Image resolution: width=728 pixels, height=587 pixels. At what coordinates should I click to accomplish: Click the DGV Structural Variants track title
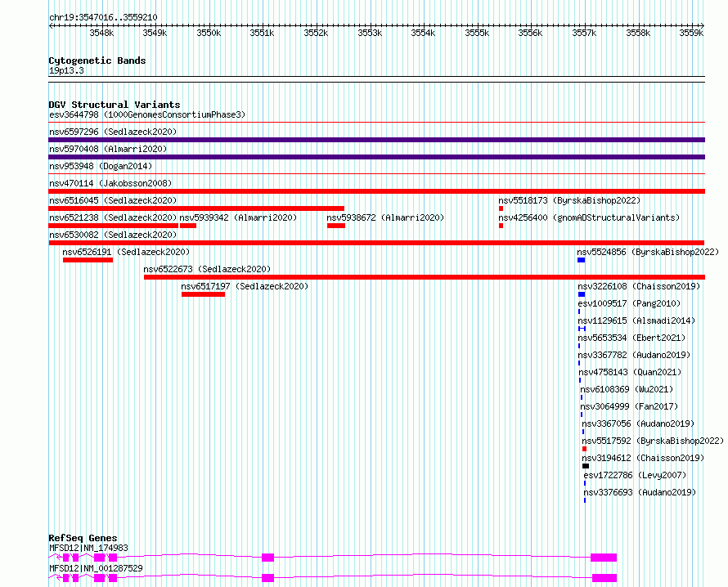(x=115, y=105)
